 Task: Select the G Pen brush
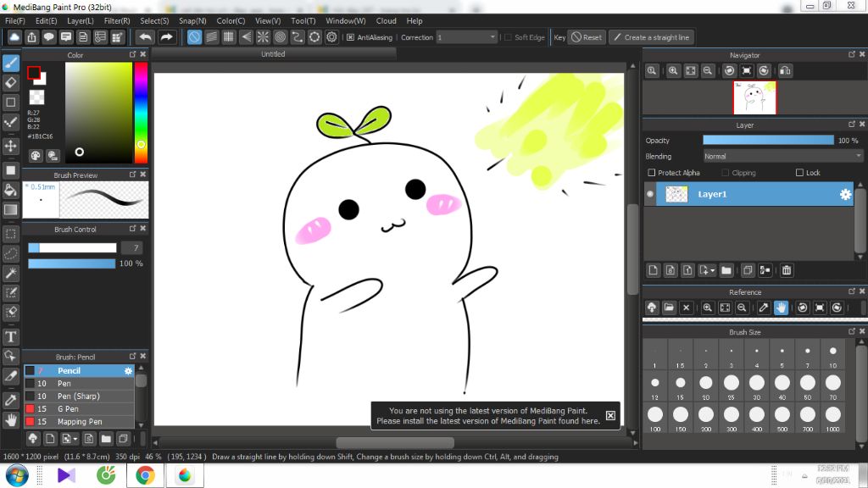[x=79, y=409]
